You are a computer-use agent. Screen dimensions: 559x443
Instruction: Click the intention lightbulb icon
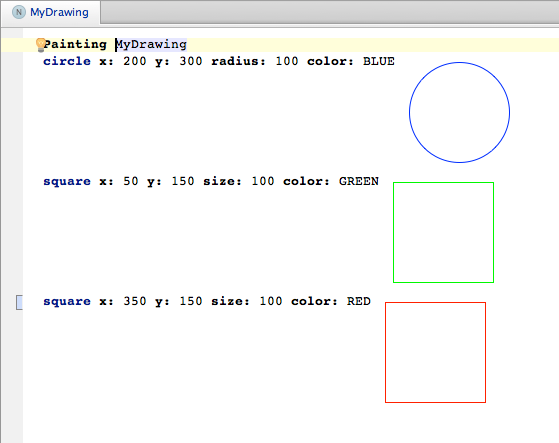click(x=41, y=45)
